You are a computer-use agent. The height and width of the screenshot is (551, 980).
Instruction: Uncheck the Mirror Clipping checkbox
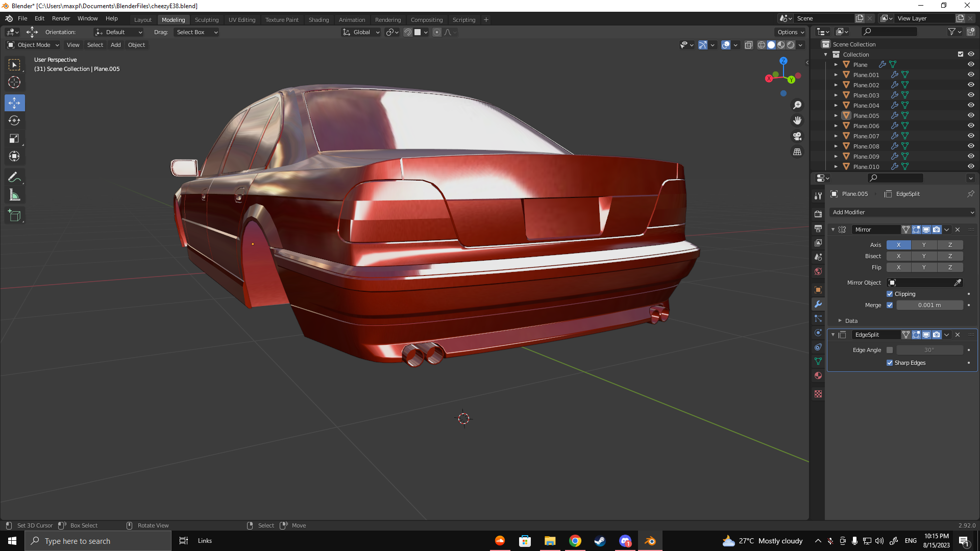click(x=890, y=294)
